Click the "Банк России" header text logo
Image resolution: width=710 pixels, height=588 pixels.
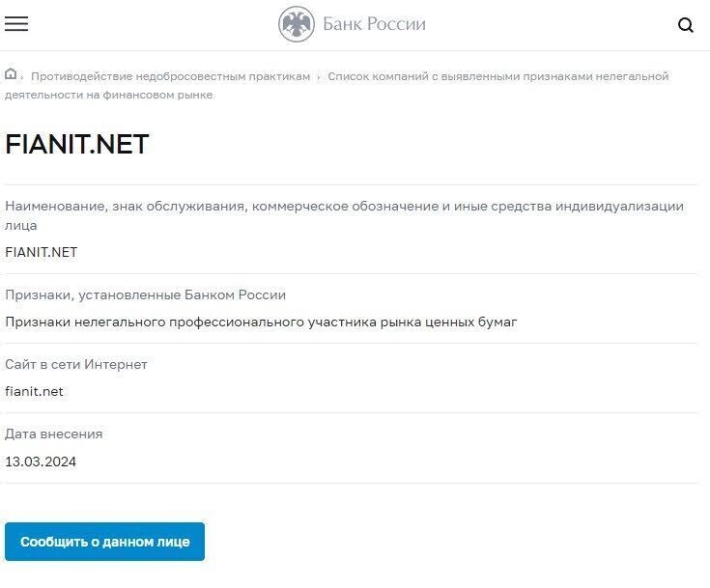(x=374, y=24)
